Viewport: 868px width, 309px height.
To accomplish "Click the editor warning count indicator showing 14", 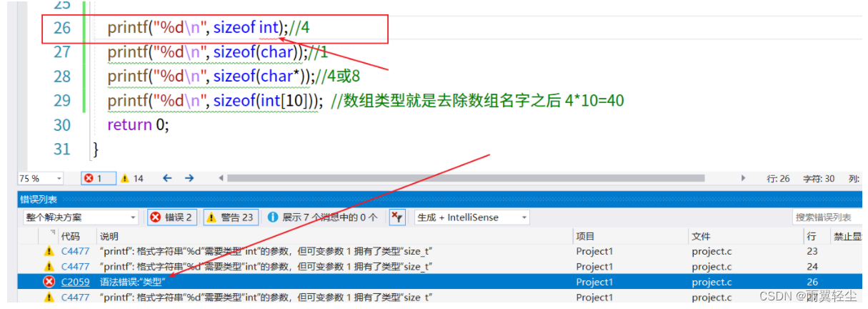I will click(131, 178).
